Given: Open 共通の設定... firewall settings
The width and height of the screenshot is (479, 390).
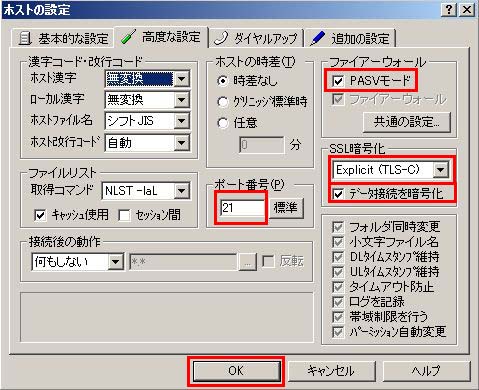Looking at the screenshot, I should point(407,122).
